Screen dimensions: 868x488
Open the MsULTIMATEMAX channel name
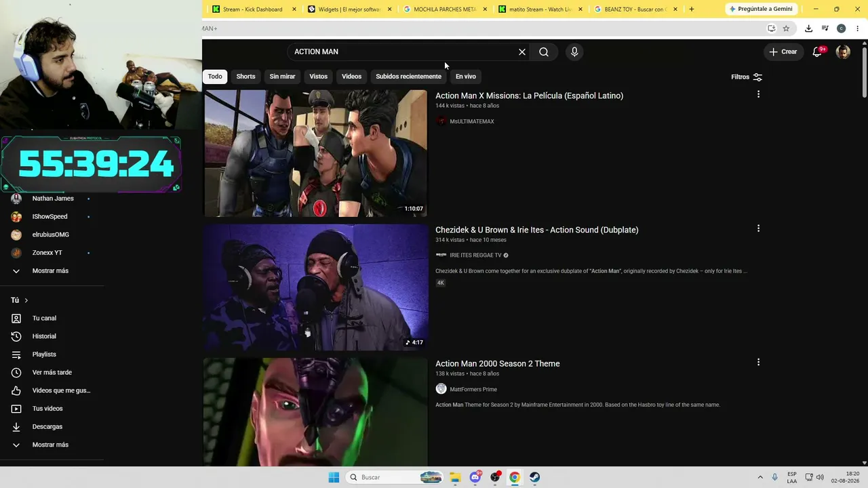pyautogui.click(x=472, y=121)
